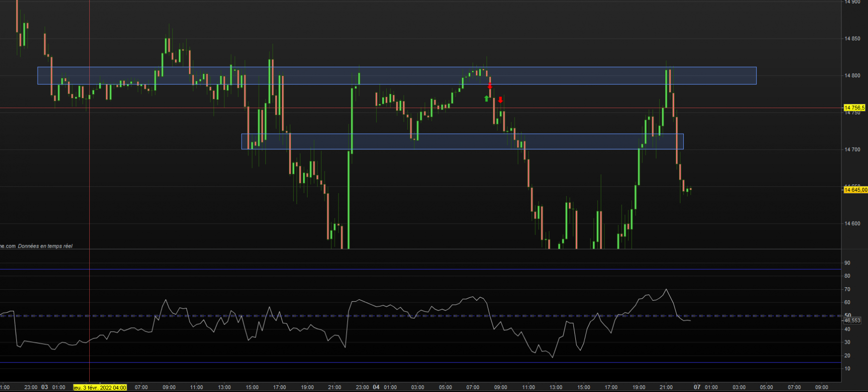Click the green up arrow trade marker

coord(487,98)
